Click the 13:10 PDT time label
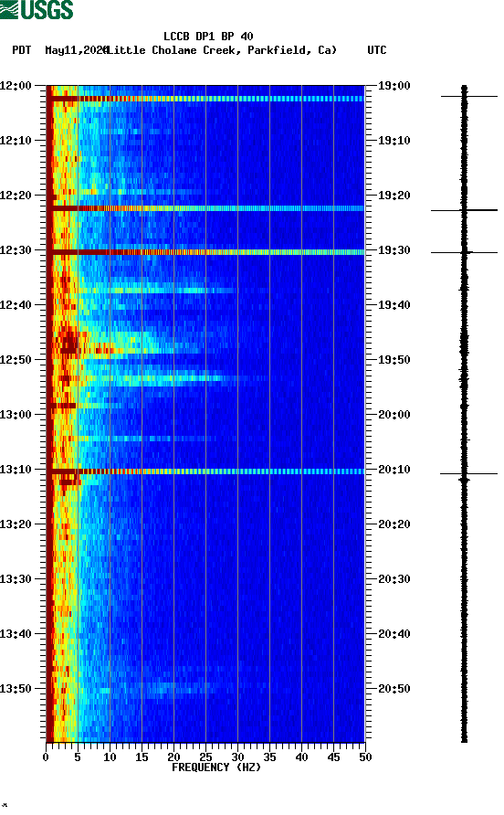This screenshot has width=504, height=815. pos(16,470)
